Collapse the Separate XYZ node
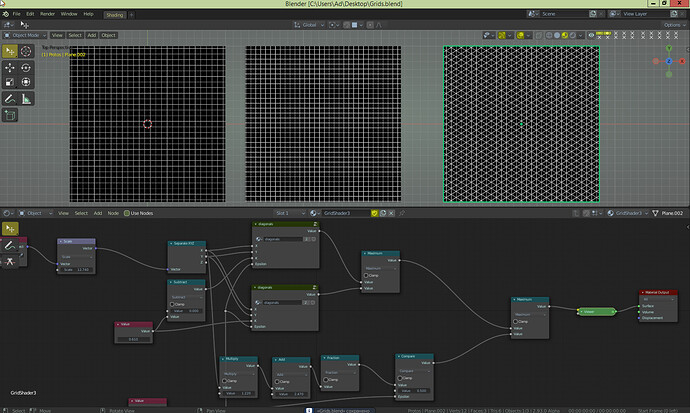The width and height of the screenshot is (690, 413). (x=171, y=244)
